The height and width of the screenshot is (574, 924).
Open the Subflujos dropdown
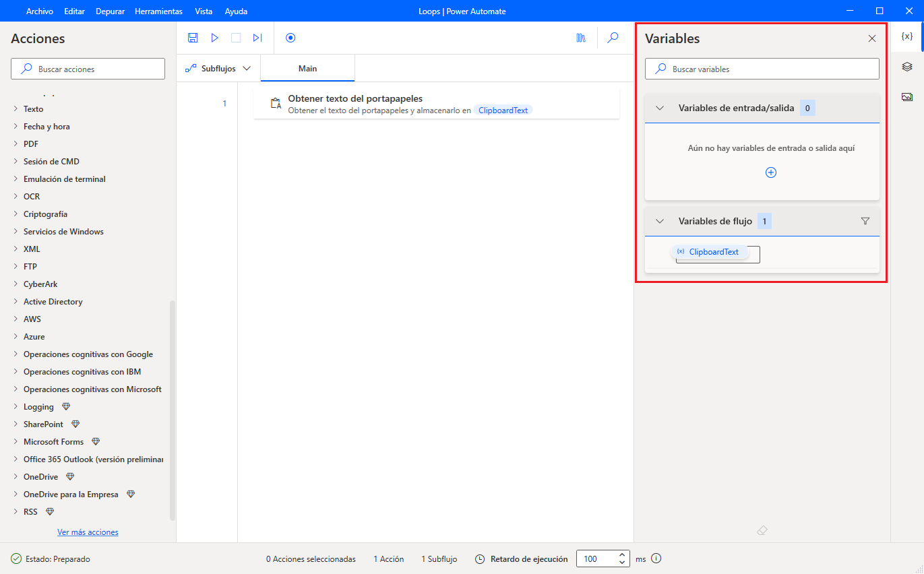tap(218, 68)
